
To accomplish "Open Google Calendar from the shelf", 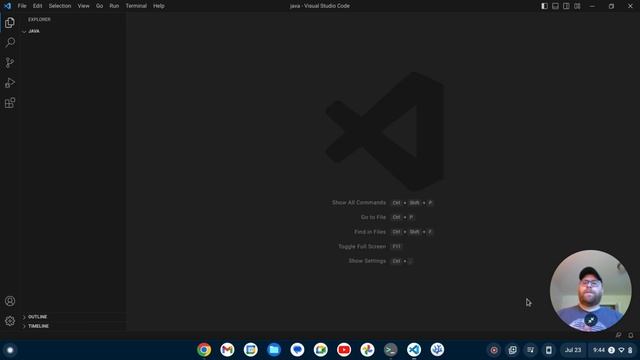I will [251, 350].
